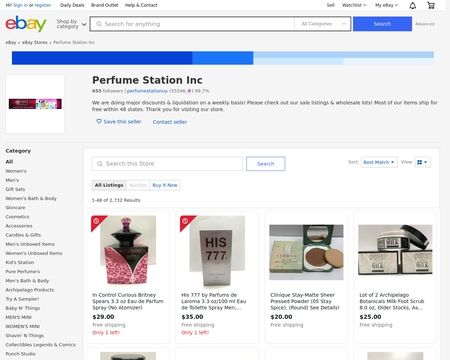This screenshot has height=360, width=450.
Task: Click the register link
Action: tap(43, 5)
